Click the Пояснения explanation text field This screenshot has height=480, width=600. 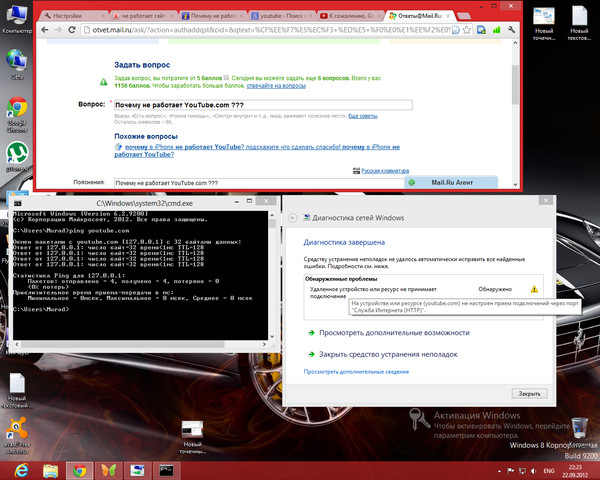(x=259, y=183)
